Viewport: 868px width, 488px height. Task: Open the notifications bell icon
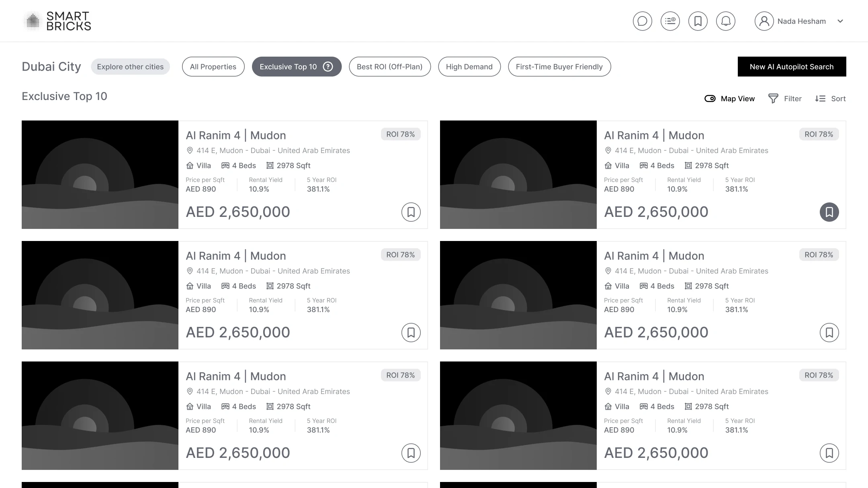tap(725, 21)
